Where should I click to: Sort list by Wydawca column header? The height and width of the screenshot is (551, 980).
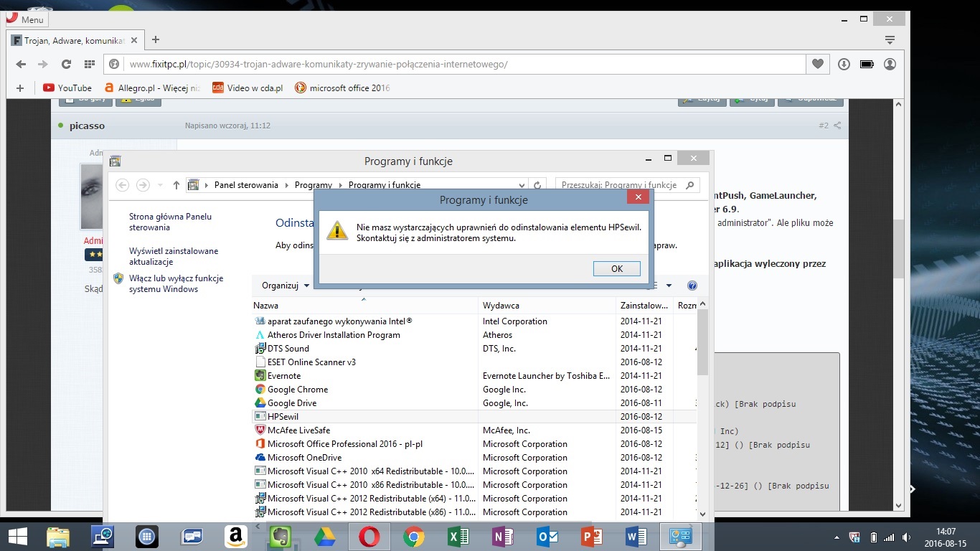pyautogui.click(x=548, y=305)
